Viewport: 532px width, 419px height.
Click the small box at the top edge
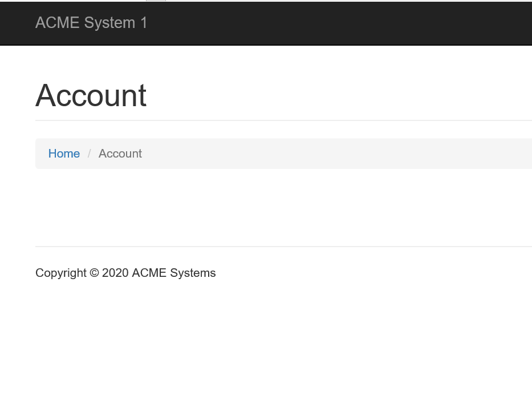[156, 1]
